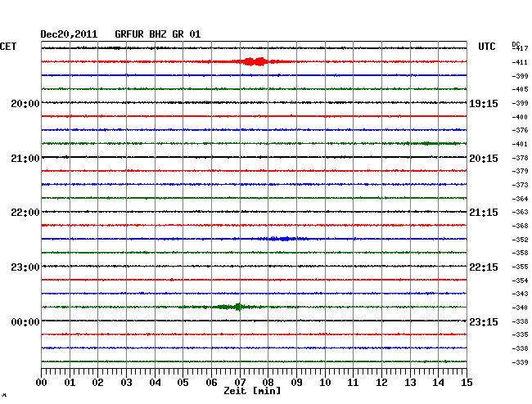Screen dimensions: 532x404
Task: Click minute 00 on the time axis
Action: [42, 383]
